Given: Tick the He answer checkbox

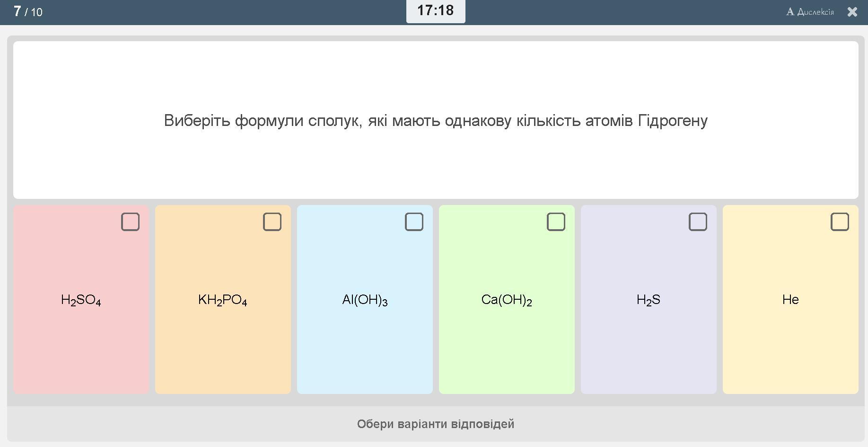Looking at the screenshot, I should pyautogui.click(x=840, y=222).
